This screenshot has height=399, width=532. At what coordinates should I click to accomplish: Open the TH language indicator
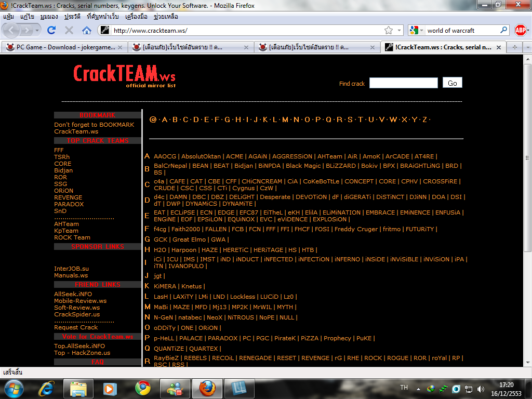point(404,388)
